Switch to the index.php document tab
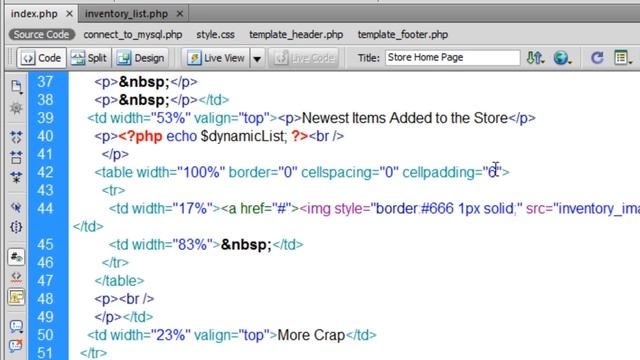This screenshot has width=640, height=360. coord(34,14)
